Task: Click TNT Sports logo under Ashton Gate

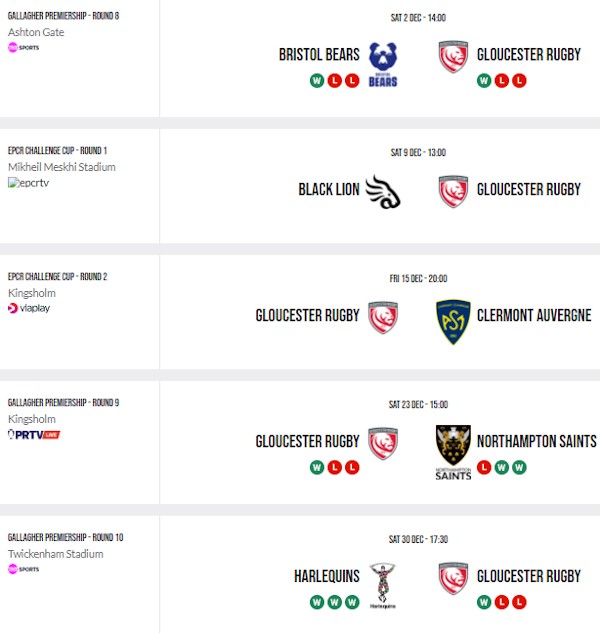Action: click(24, 47)
